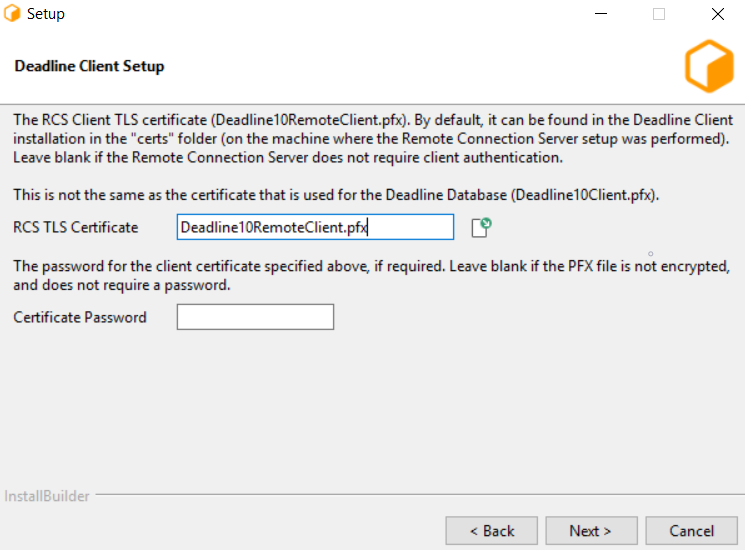Minimize the Setup window
This screenshot has height=550, width=745.
(601, 14)
